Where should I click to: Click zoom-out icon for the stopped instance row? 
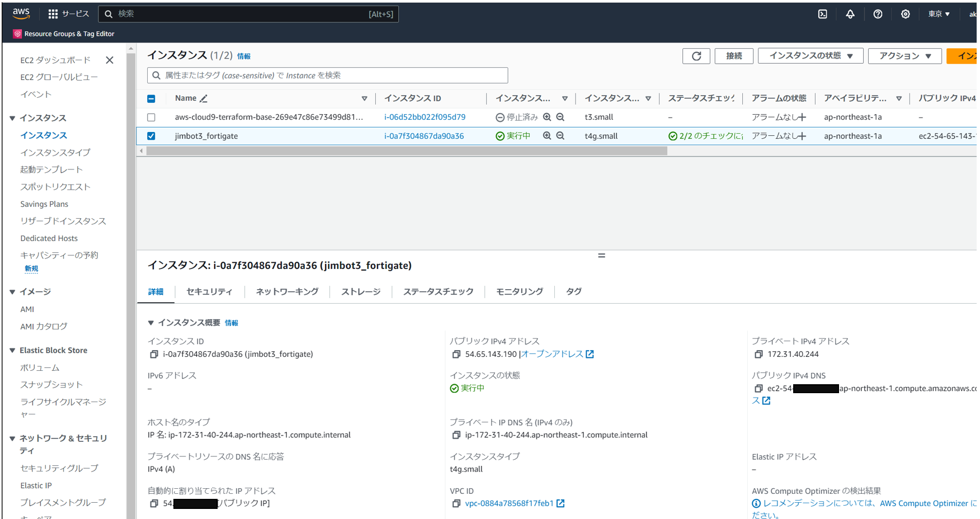(560, 117)
